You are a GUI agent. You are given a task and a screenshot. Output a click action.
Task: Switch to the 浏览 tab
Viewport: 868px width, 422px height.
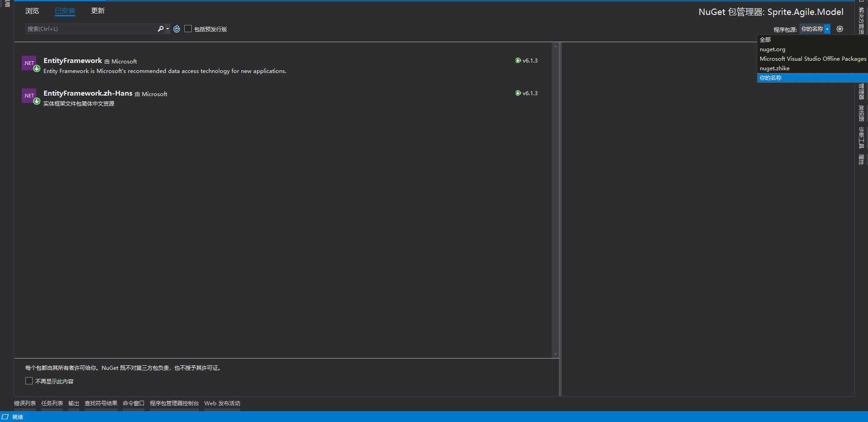pyautogui.click(x=32, y=11)
